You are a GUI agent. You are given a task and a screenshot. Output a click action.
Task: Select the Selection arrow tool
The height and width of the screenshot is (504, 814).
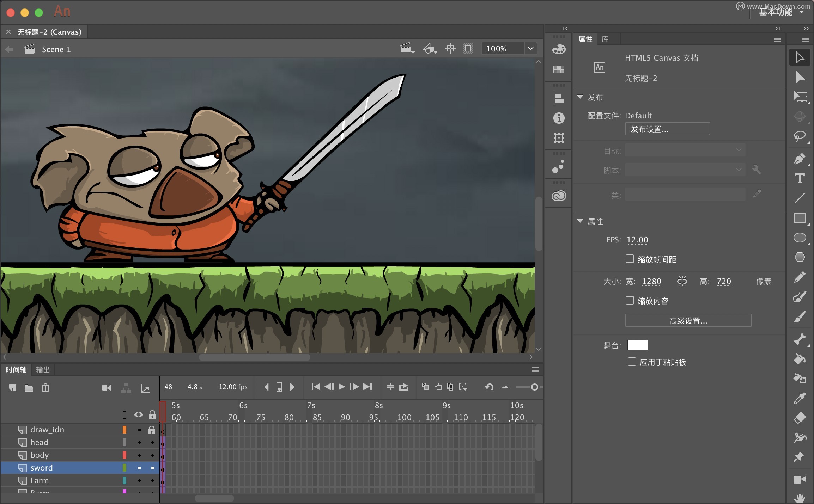[x=800, y=57]
